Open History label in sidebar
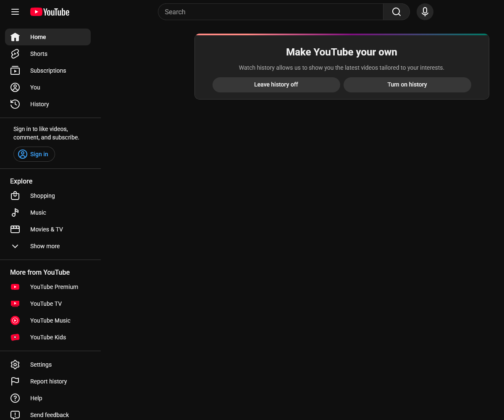 pyautogui.click(x=39, y=104)
